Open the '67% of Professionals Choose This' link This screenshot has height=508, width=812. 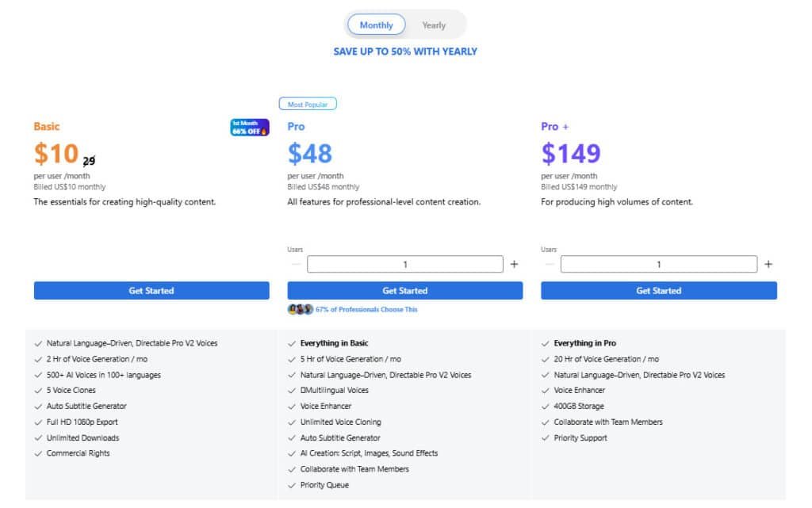[366, 309]
